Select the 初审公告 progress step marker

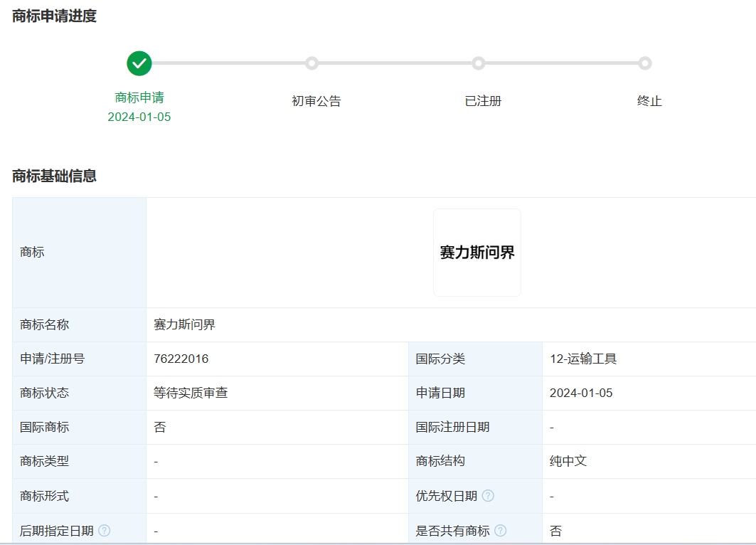coord(312,63)
